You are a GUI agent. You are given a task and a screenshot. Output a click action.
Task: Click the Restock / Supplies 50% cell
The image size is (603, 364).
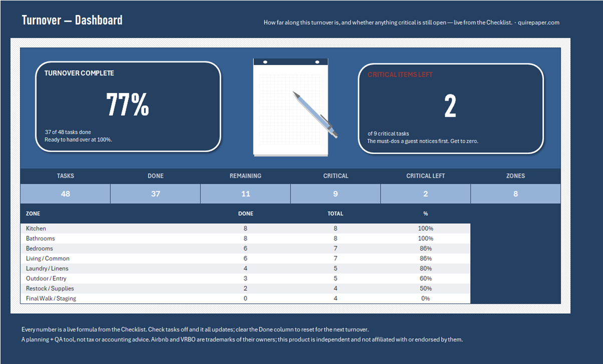[x=426, y=288]
